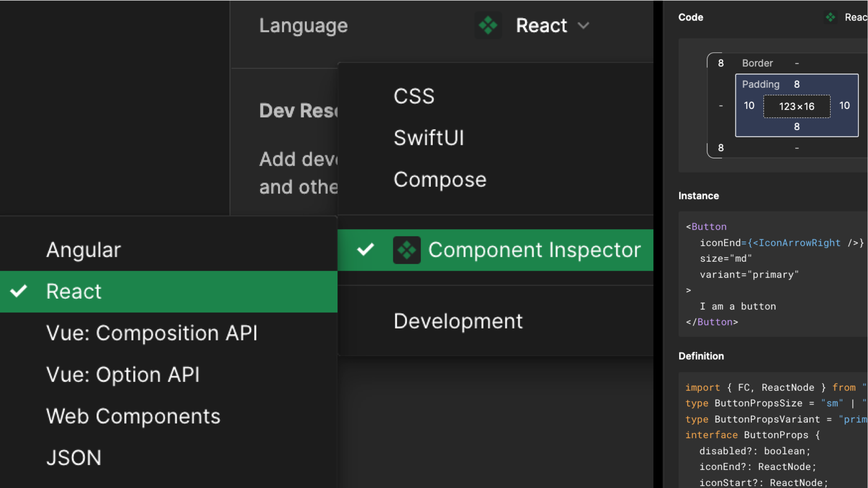The height and width of the screenshot is (488, 868).
Task: Choose JSON output format
Action: 74,458
